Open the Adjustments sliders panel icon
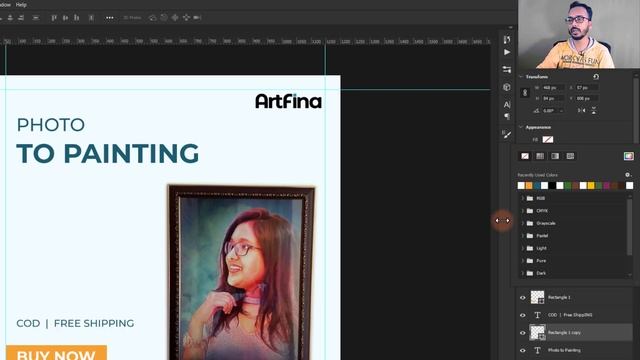Image resolution: width=640 pixels, height=360 pixels. (x=507, y=69)
